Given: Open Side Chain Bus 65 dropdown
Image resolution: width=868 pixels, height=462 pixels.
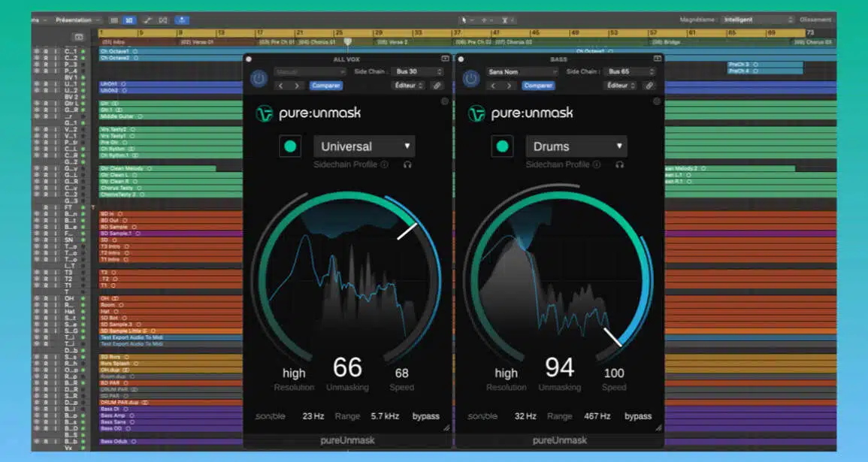Looking at the screenshot, I should pos(630,72).
